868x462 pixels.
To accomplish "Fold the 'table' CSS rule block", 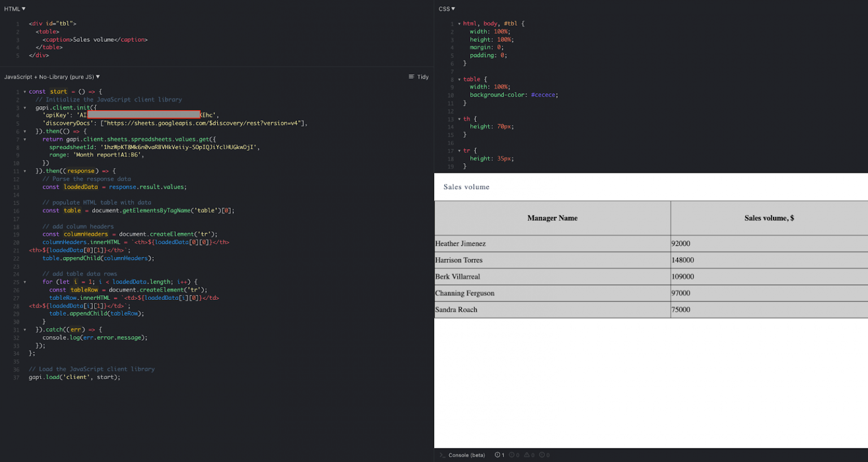I will (459, 80).
